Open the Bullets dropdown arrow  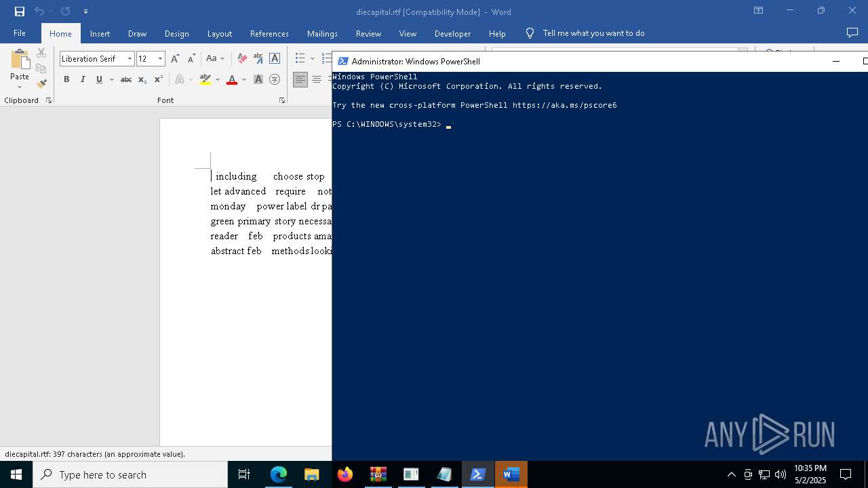click(312, 59)
